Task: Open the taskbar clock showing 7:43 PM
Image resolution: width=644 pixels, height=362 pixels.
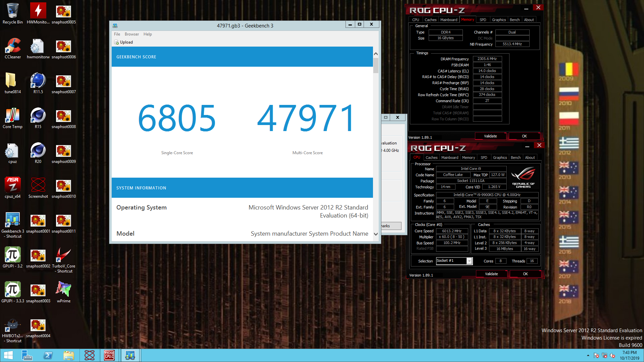Action: tap(629, 355)
